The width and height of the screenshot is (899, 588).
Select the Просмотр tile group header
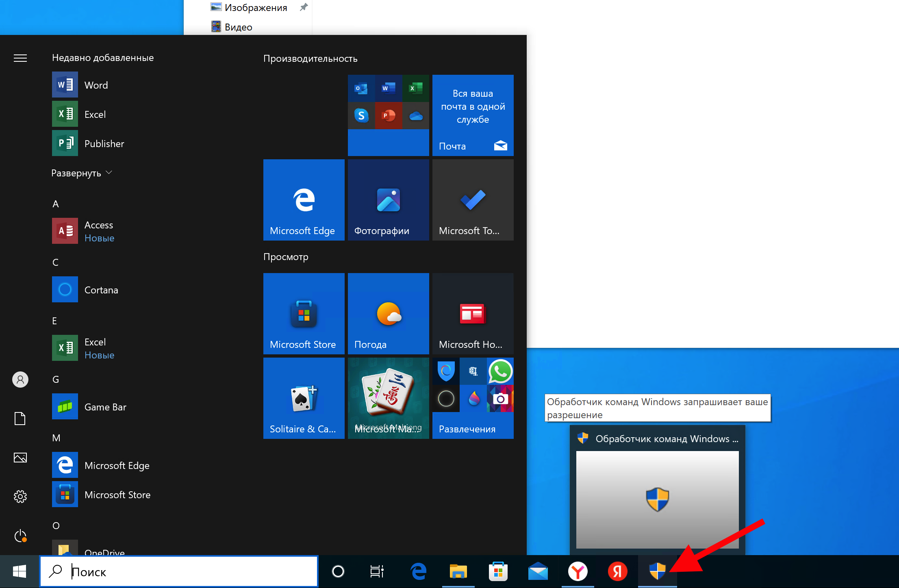click(x=286, y=257)
